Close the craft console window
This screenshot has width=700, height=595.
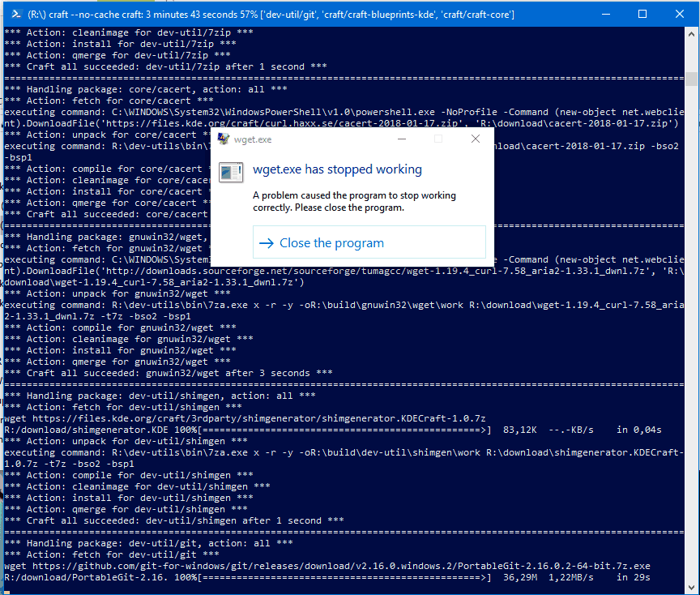(680, 14)
